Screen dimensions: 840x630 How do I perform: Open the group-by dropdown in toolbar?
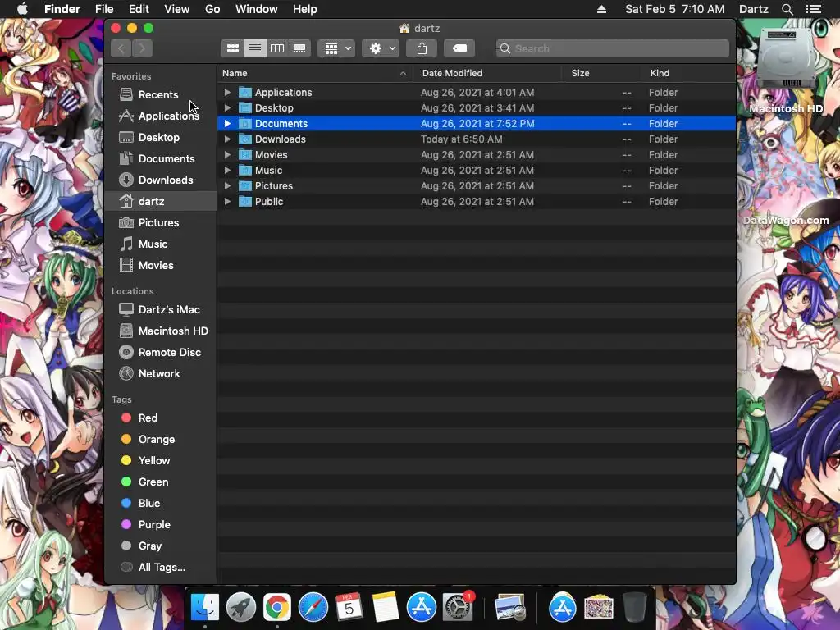(337, 48)
